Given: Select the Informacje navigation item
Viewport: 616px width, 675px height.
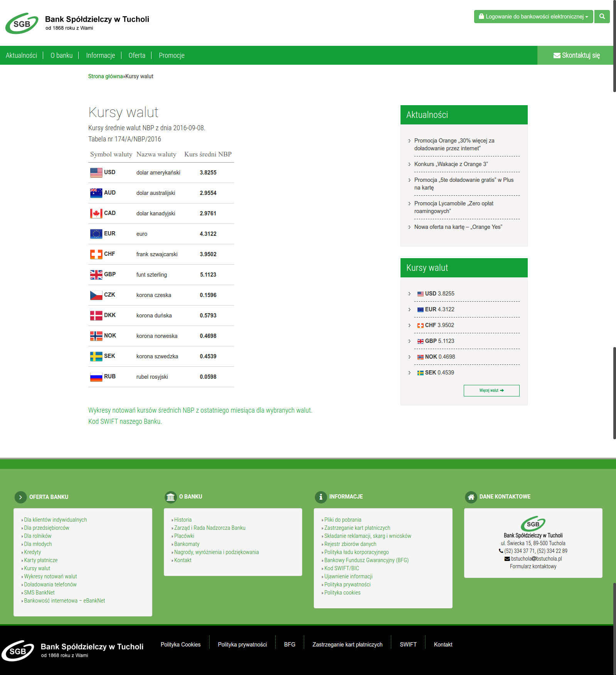Looking at the screenshot, I should pyautogui.click(x=101, y=55).
